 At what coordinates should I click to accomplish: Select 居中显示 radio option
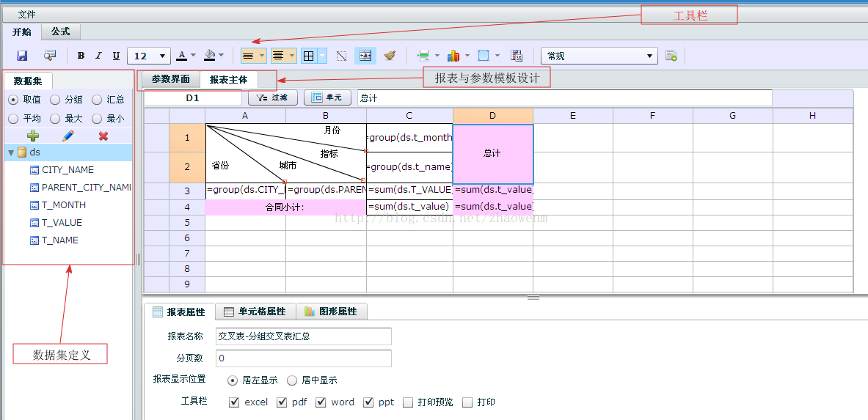(x=292, y=380)
